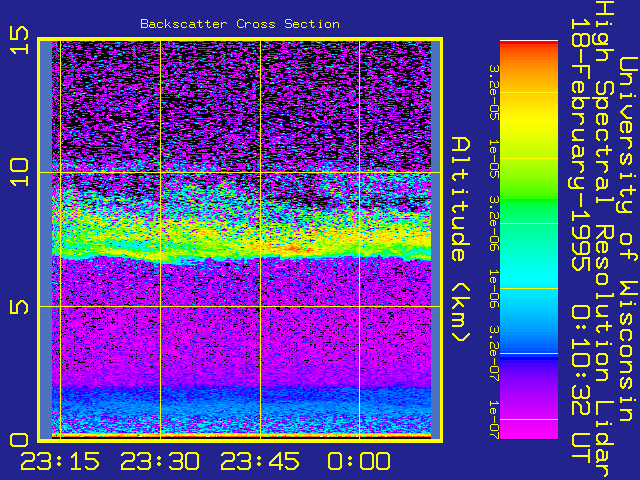Image resolution: width=640 pixels, height=480 pixels.
Task: Click the 23:30 time axis label
Action: [160, 462]
